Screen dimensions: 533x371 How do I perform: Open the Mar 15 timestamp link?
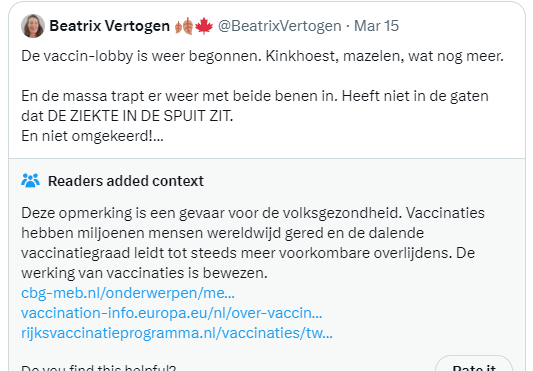point(376,26)
